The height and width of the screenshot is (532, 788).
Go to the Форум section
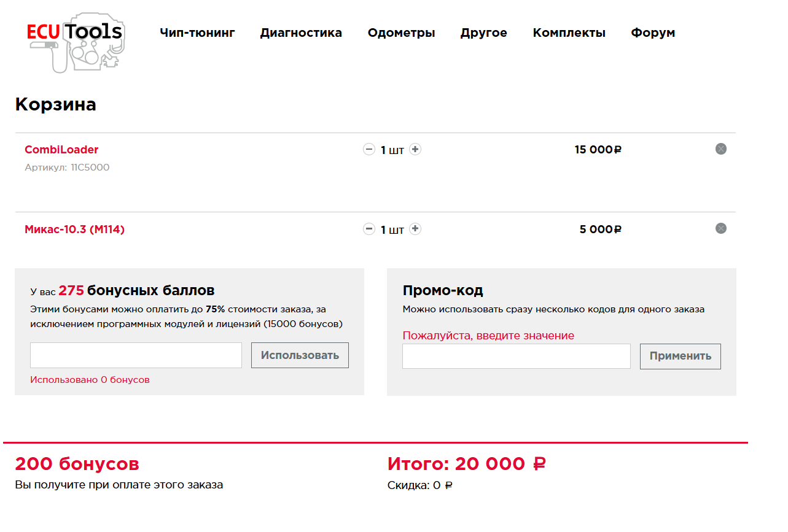tap(653, 33)
